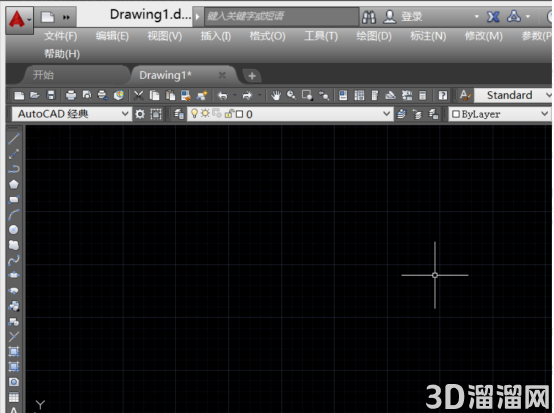The image size is (554, 413).
Task: Open the AutoCAD application menu logo
Action: (19, 19)
